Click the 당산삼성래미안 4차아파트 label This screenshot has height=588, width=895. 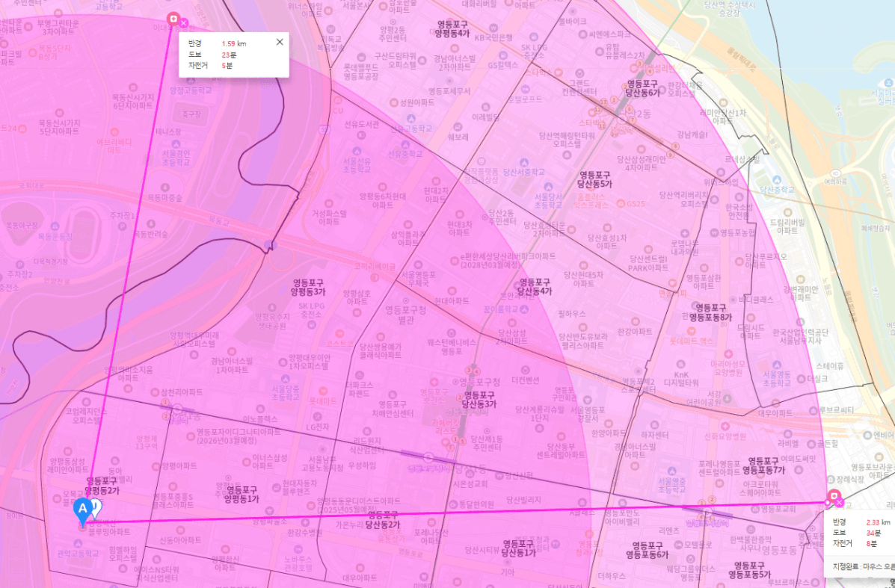641,163
